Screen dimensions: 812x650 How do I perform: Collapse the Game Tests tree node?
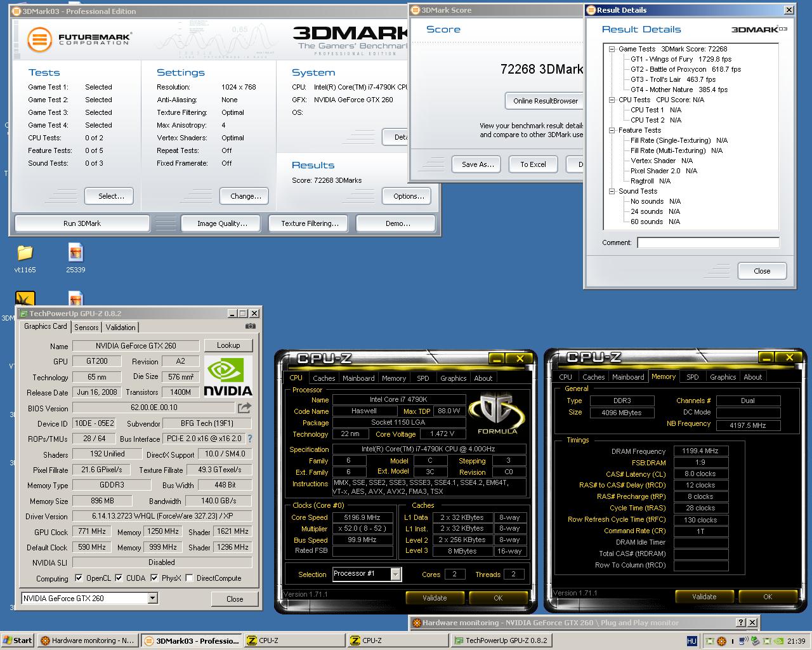coord(612,49)
